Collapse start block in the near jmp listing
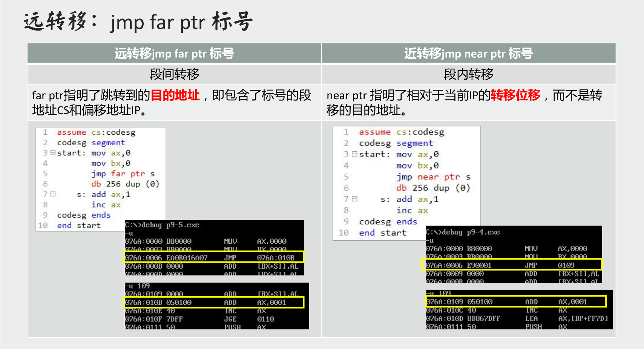 coord(354,154)
